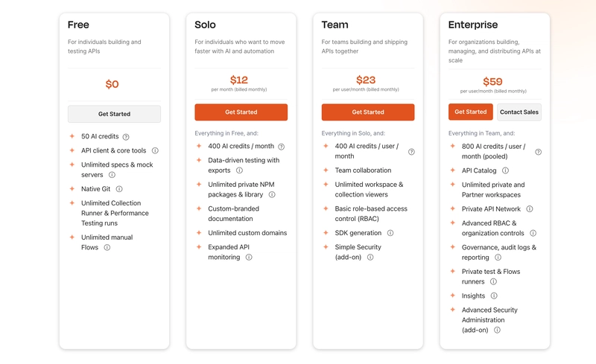596x364 pixels.
Task: Click info icon for Advanced Security Administration add-on
Action: coord(497,330)
